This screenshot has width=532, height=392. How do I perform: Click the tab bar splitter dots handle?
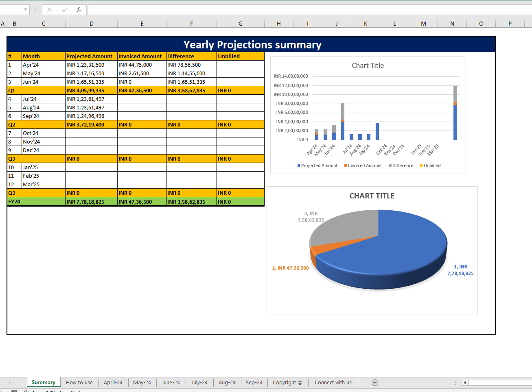[x=455, y=383]
